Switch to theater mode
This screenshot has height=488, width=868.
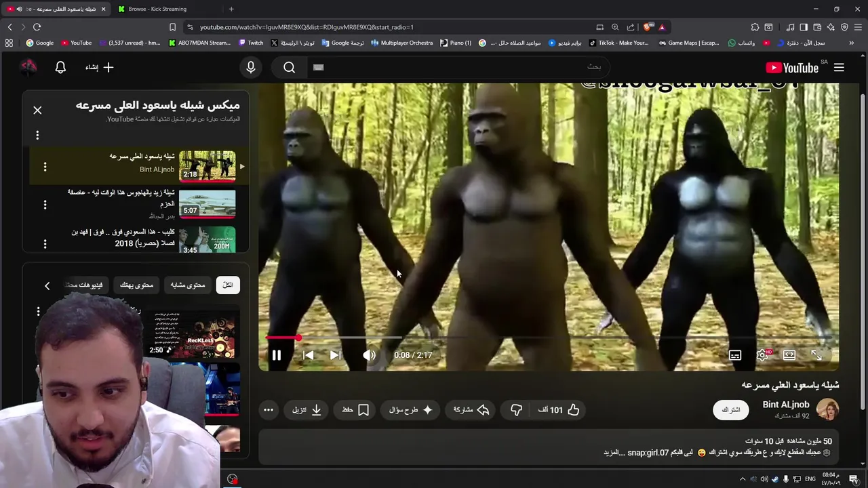point(789,355)
